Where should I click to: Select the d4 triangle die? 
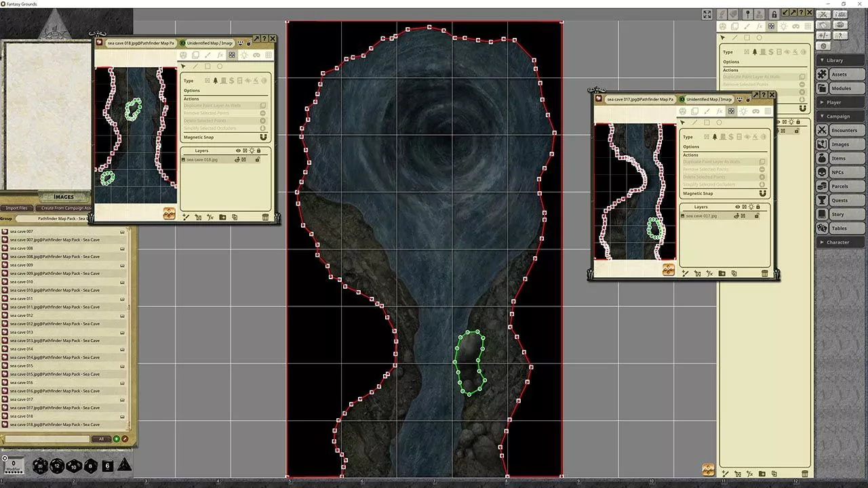pyautogui.click(x=124, y=465)
